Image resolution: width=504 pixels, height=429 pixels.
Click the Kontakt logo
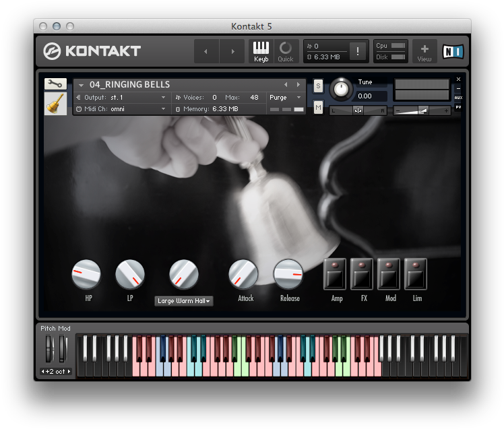point(92,51)
